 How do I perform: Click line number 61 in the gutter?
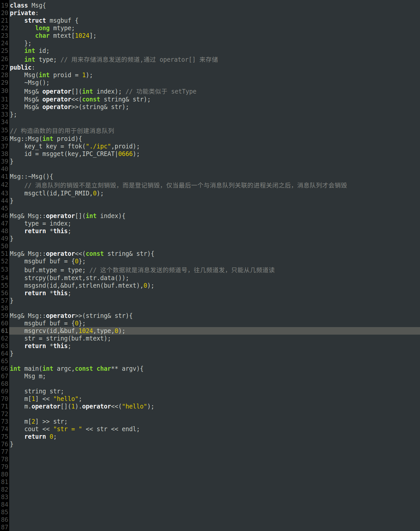tap(5, 331)
